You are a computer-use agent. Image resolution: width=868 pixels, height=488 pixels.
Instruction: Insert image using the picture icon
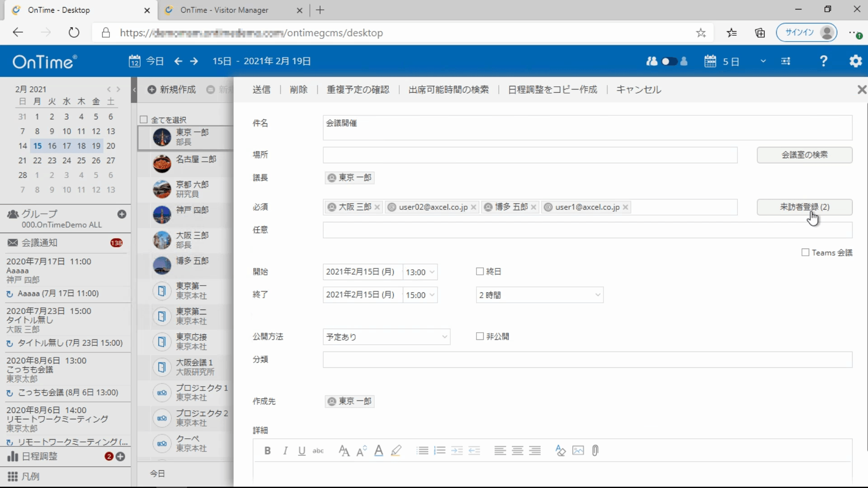tap(578, 450)
